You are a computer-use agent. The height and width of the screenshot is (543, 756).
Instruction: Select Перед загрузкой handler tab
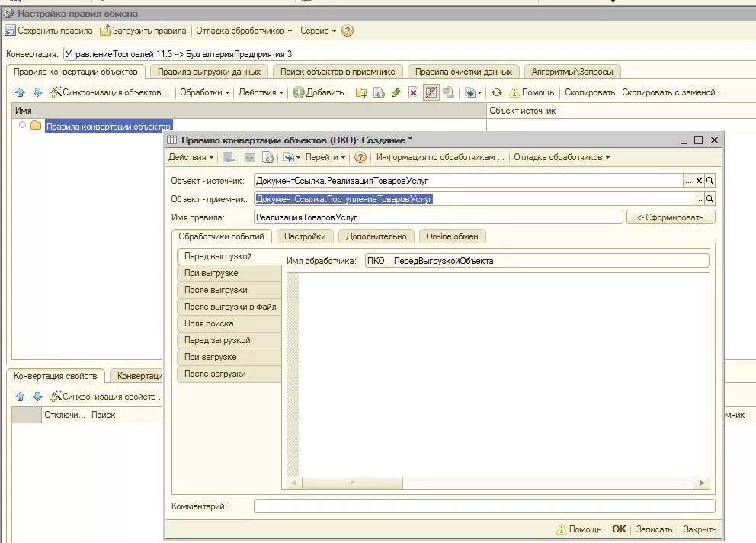pos(229,341)
